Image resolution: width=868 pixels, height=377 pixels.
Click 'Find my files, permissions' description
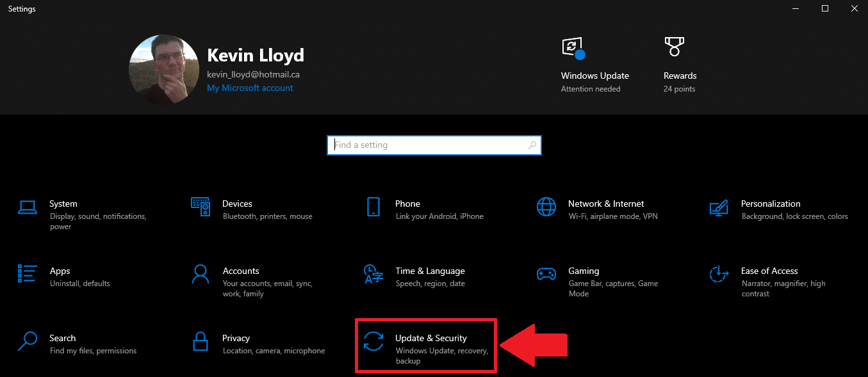[x=93, y=351]
